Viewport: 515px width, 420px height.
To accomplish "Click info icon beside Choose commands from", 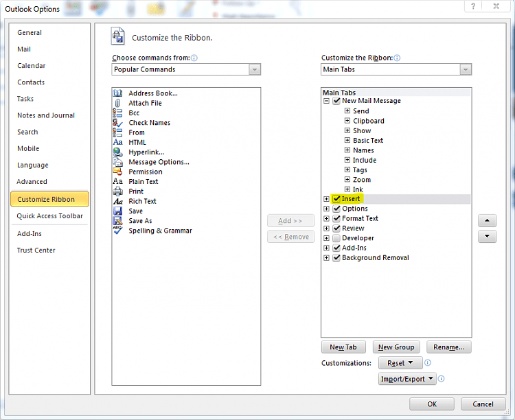I will [194, 58].
